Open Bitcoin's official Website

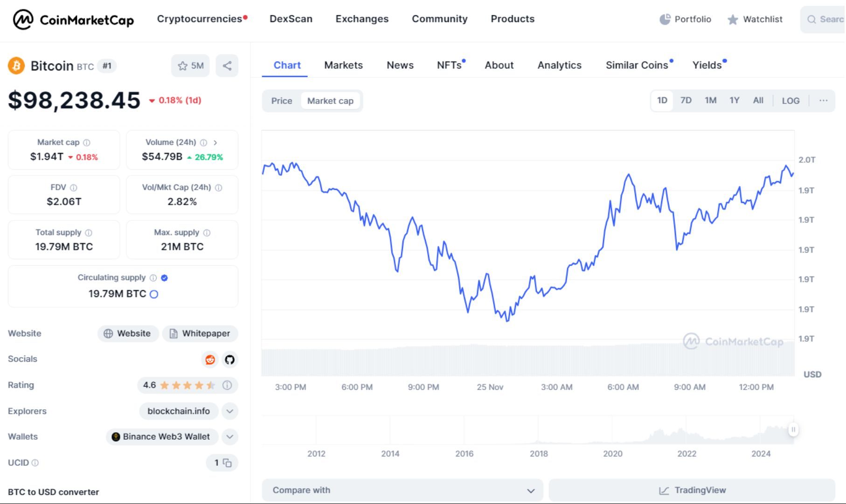click(x=127, y=333)
